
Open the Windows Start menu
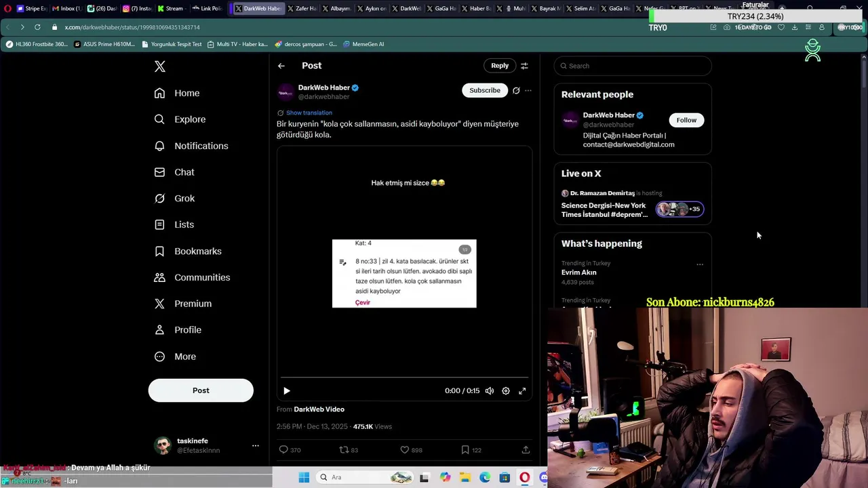tap(304, 477)
